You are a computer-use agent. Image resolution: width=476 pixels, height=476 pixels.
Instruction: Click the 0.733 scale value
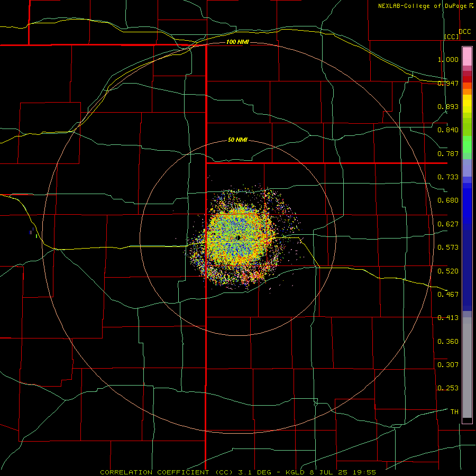(x=448, y=177)
